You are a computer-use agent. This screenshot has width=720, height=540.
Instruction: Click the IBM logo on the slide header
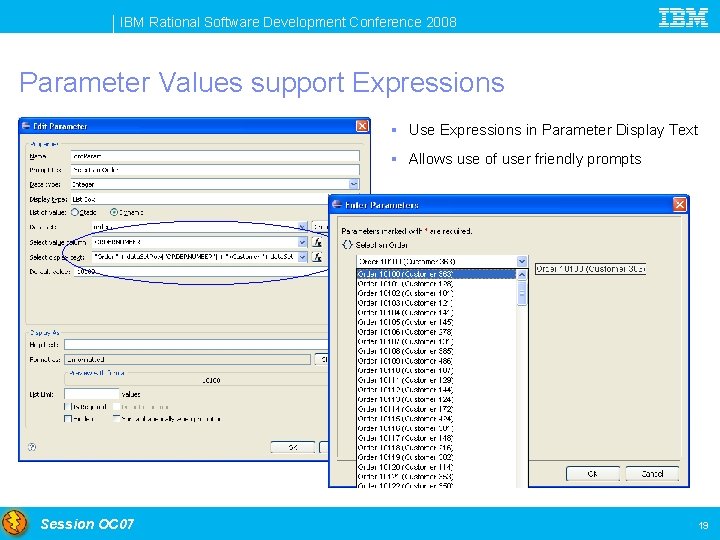click(x=683, y=18)
